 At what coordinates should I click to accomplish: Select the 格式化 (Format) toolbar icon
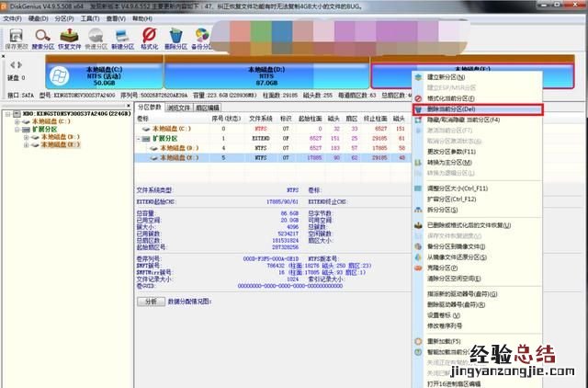(x=151, y=37)
